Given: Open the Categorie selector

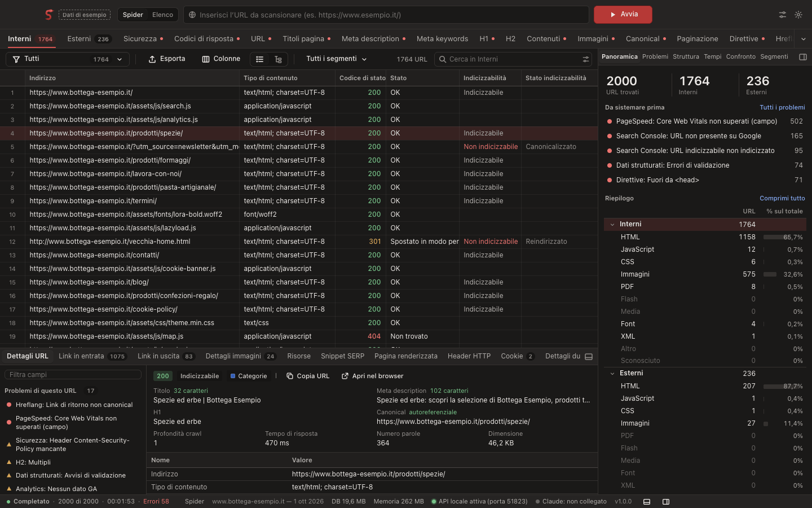Looking at the screenshot, I should click(x=249, y=376).
